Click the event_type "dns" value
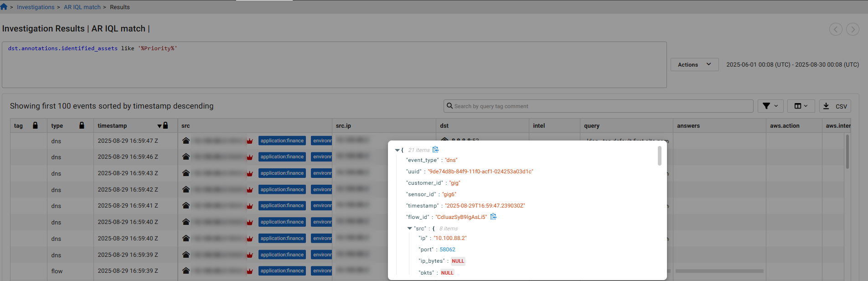The width and height of the screenshot is (868, 281). pyautogui.click(x=451, y=160)
